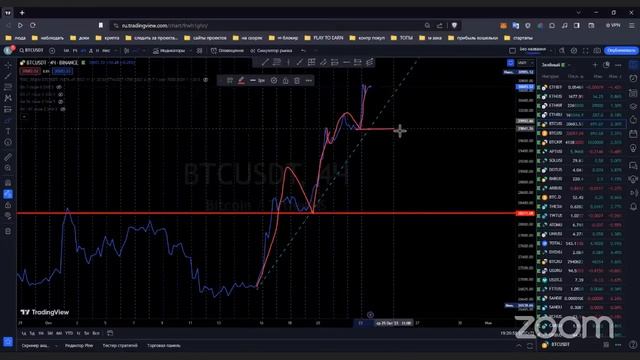The image size is (640, 360).
Task: Collapse the indicator legend chevron
Action: click(24, 117)
